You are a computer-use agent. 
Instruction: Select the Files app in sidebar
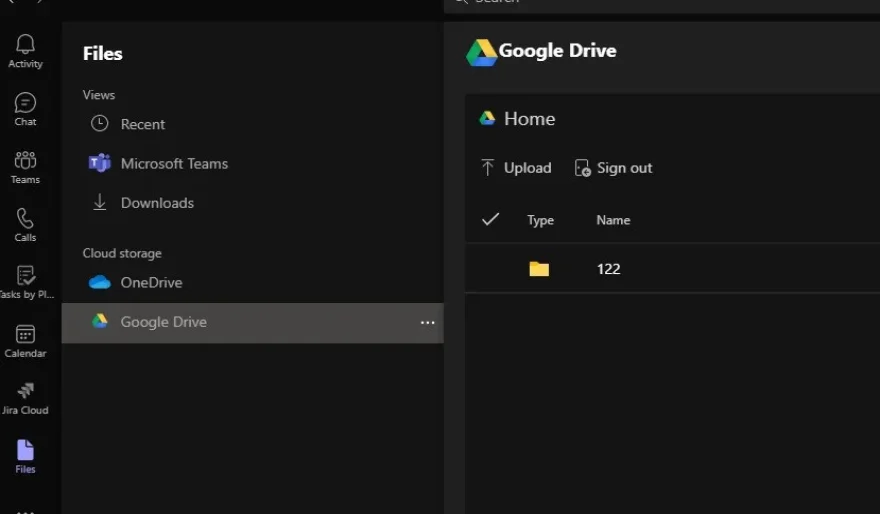[x=25, y=457]
